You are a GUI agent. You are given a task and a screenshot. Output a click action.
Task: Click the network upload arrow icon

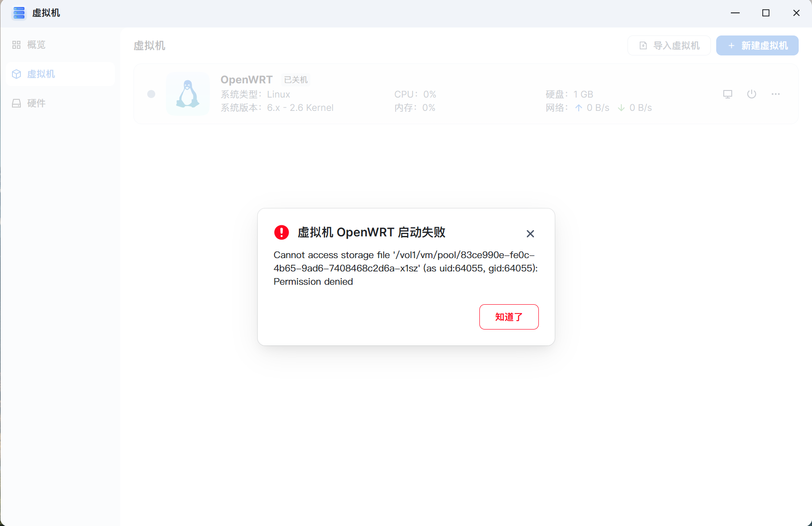579,108
